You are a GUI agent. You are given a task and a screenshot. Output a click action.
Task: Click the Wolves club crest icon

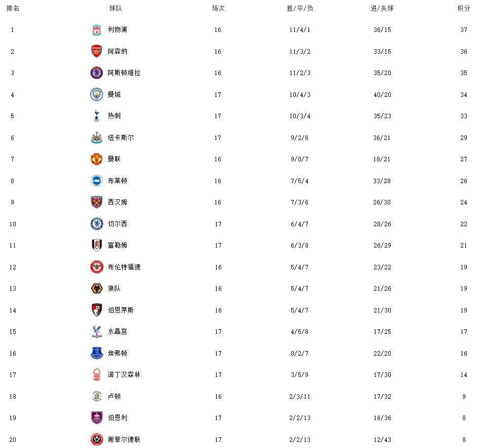coord(96,289)
